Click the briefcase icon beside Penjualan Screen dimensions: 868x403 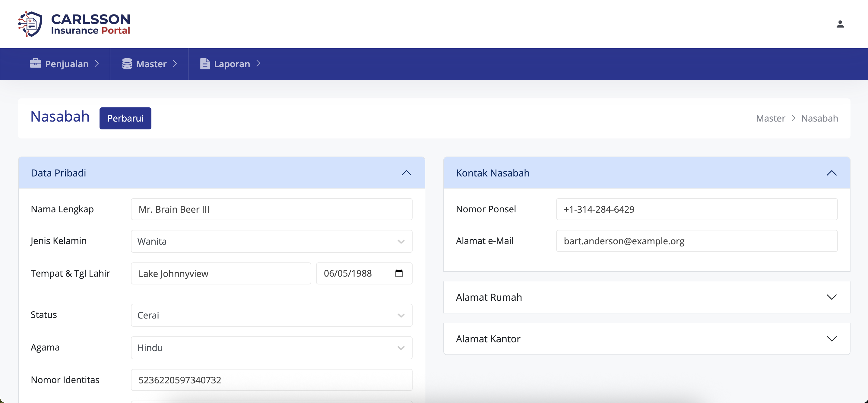[35, 63]
